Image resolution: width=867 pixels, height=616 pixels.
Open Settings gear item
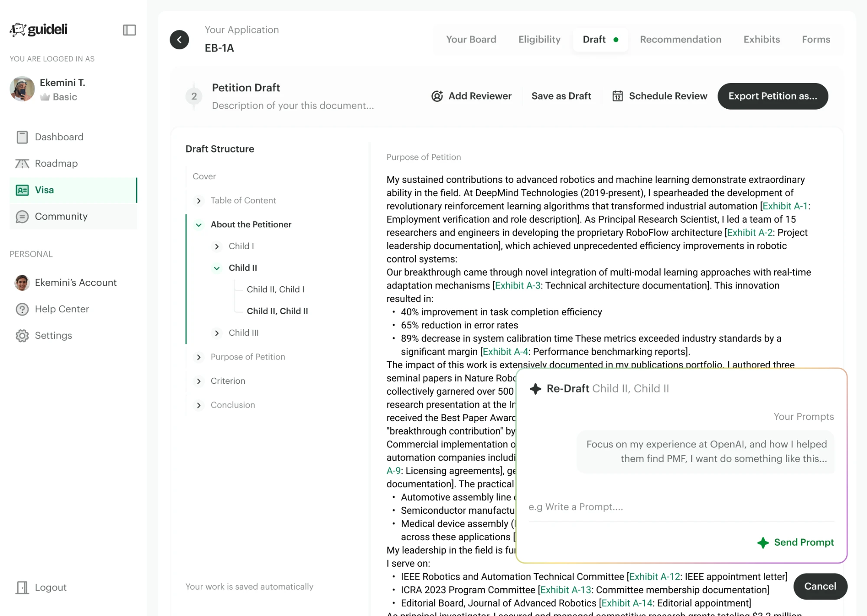(73, 335)
